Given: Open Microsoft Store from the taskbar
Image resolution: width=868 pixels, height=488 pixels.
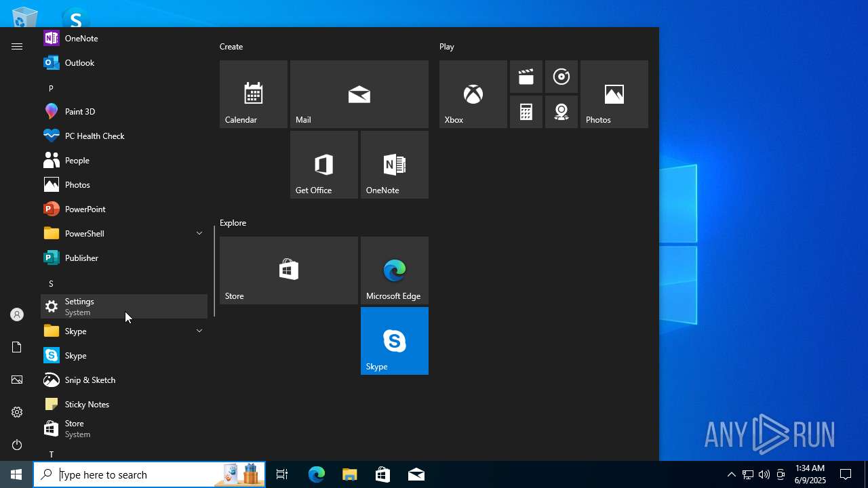Looking at the screenshot, I should [x=383, y=474].
